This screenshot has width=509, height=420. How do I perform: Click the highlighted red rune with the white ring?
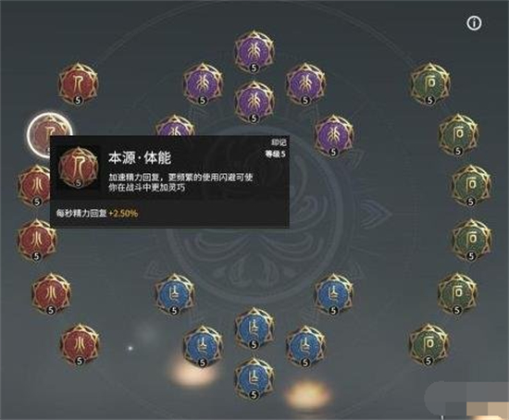pos(50,135)
